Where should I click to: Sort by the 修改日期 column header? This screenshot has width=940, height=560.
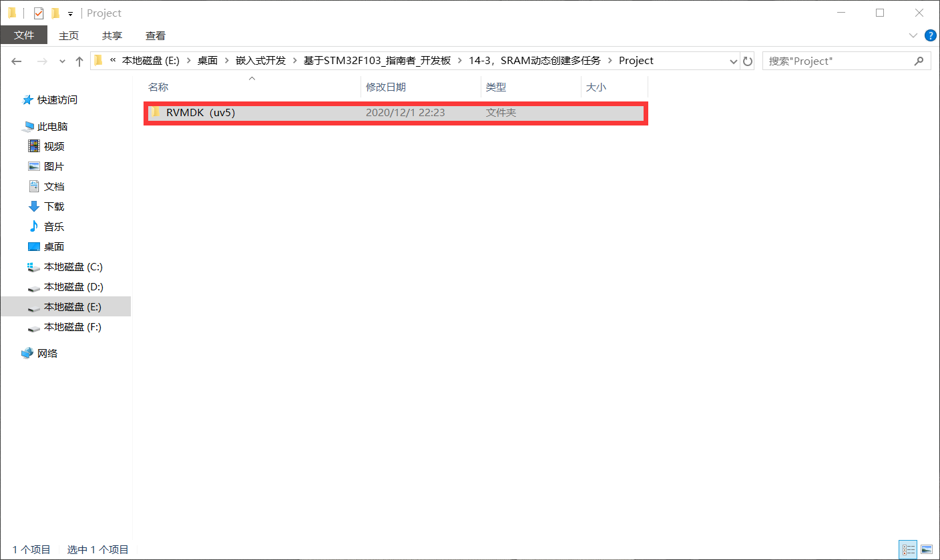point(386,87)
